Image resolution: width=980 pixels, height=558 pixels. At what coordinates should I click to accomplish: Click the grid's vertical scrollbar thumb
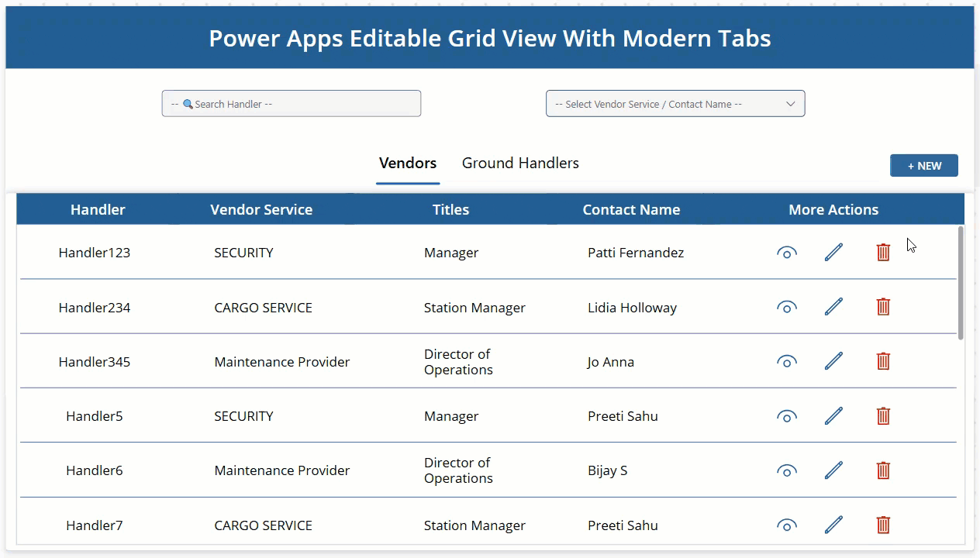[x=961, y=282]
